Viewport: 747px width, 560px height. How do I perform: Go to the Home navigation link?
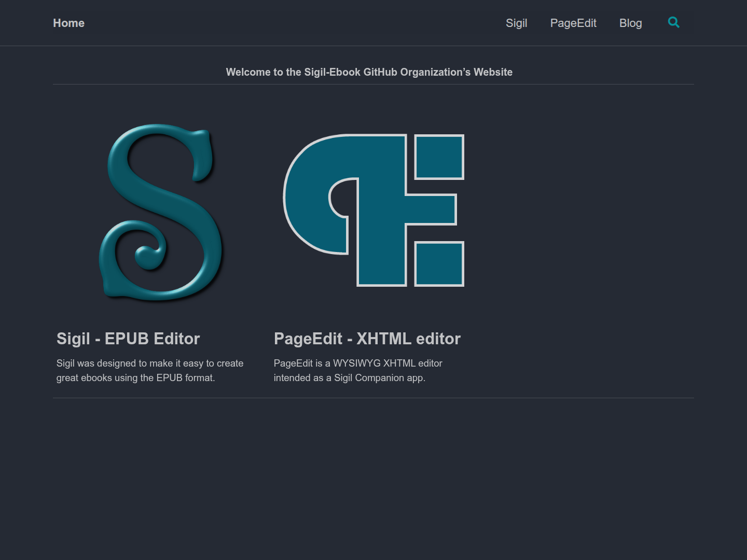tap(68, 23)
